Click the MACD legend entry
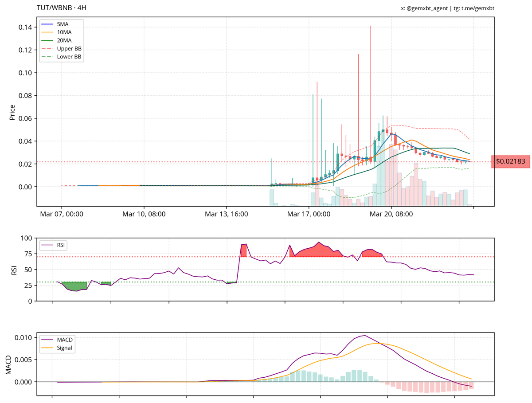 point(56,340)
